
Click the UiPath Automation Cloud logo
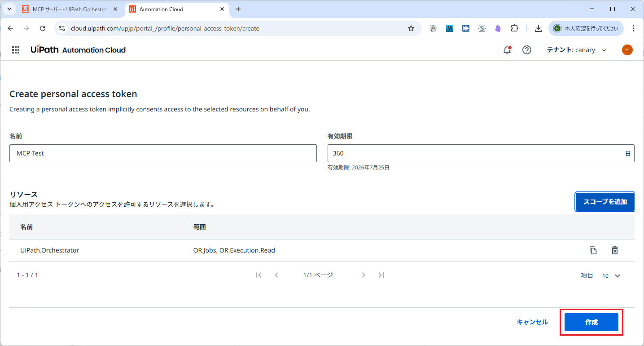[x=78, y=50]
